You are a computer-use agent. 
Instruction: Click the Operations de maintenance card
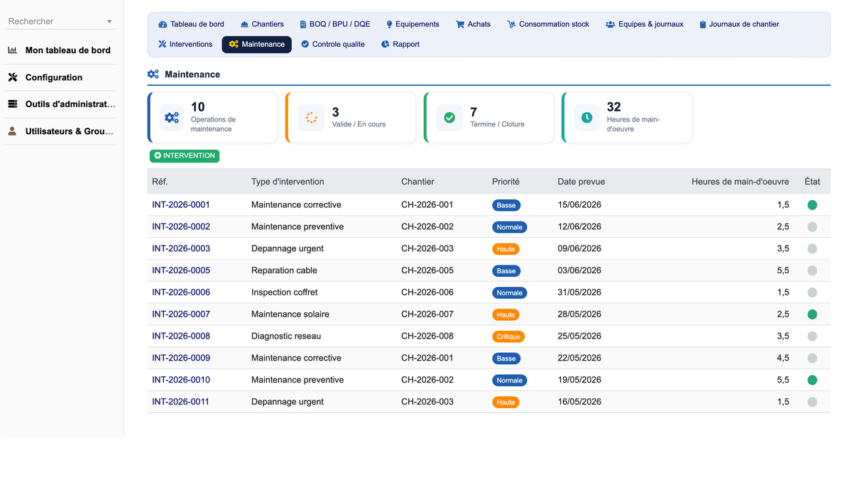(212, 118)
